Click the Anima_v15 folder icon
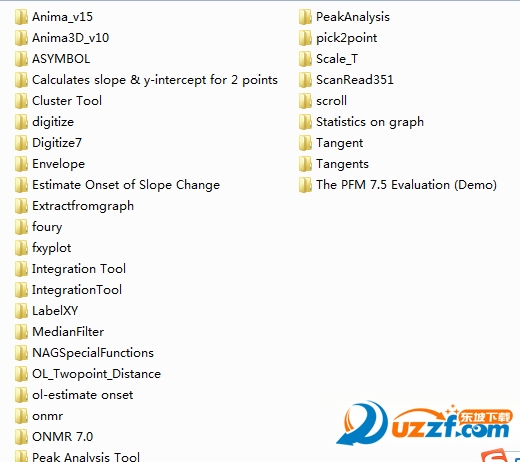The width and height of the screenshot is (520, 462). [21, 17]
